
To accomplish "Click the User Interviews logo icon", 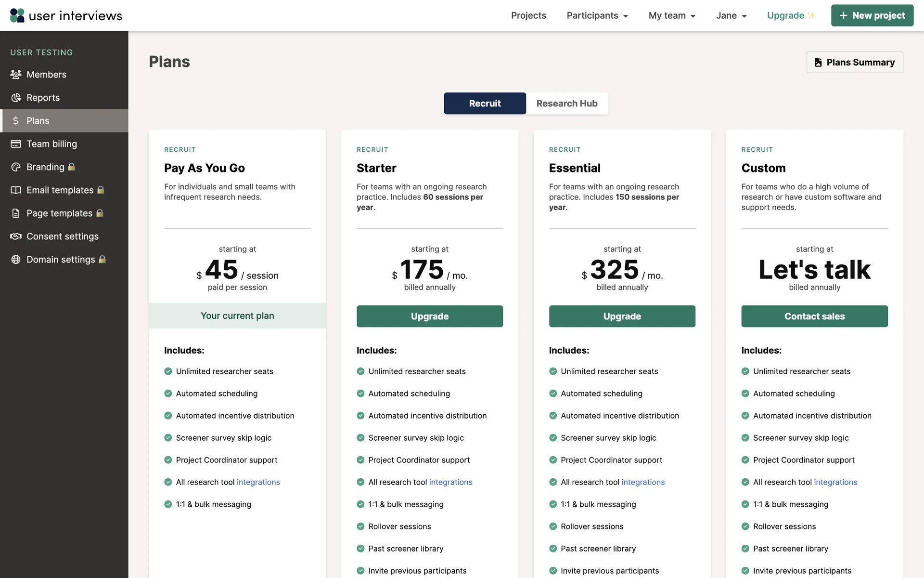I will [x=17, y=15].
